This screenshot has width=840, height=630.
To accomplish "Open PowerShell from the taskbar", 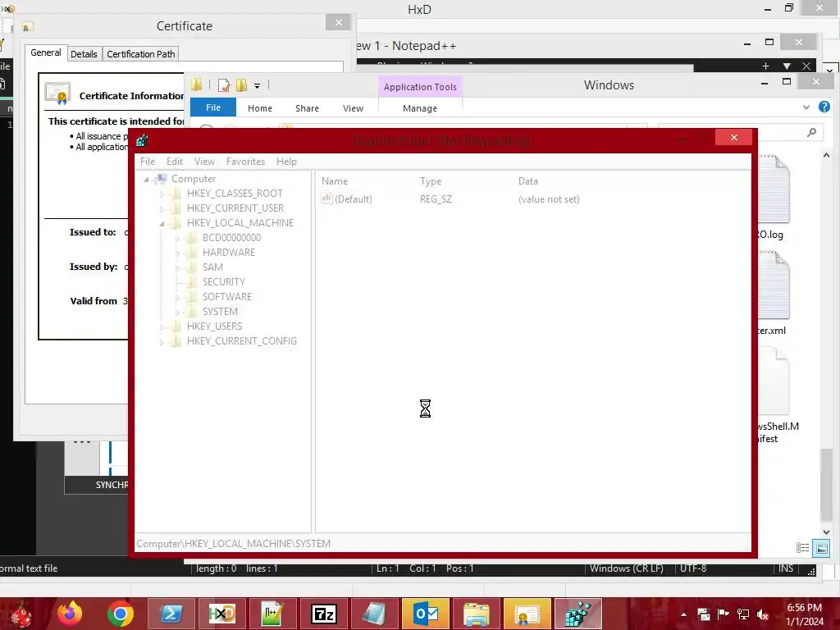I will [171, 614].
